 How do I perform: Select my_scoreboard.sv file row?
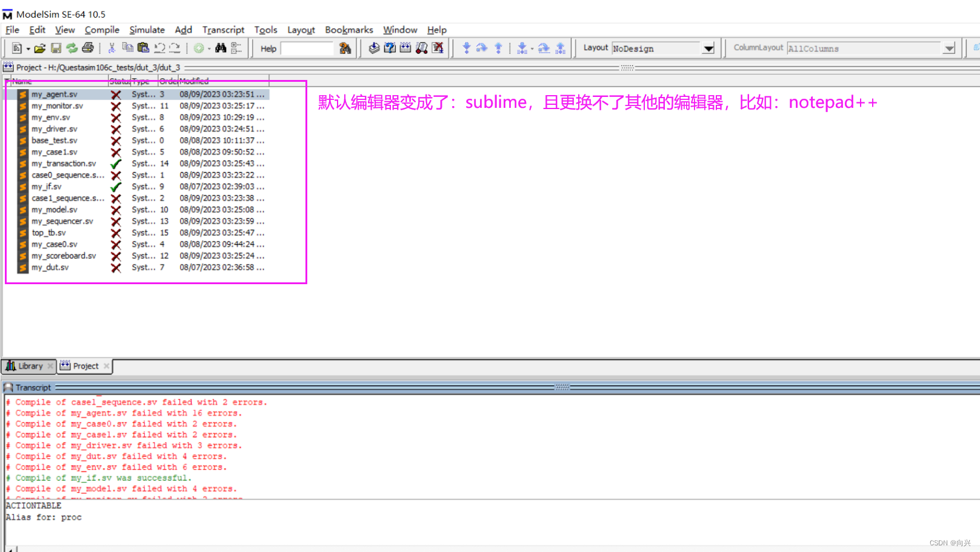click(136, 256)
